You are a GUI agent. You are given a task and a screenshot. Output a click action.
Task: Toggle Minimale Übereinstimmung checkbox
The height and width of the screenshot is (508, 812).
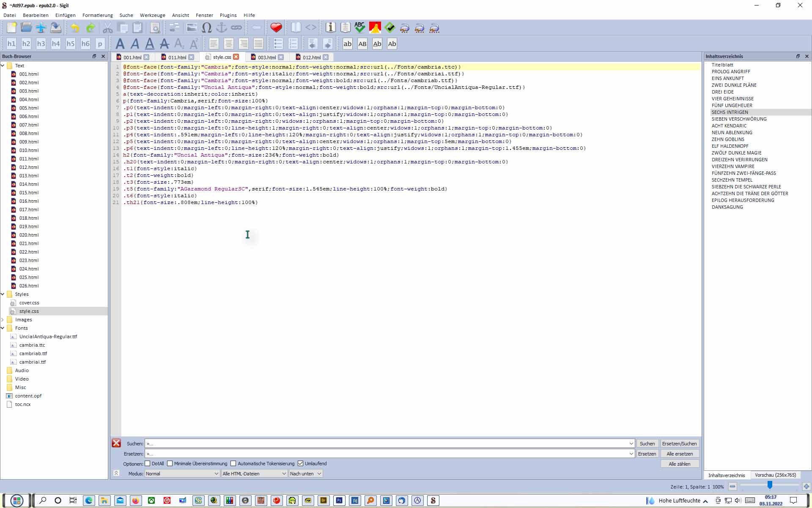point(170,464)
